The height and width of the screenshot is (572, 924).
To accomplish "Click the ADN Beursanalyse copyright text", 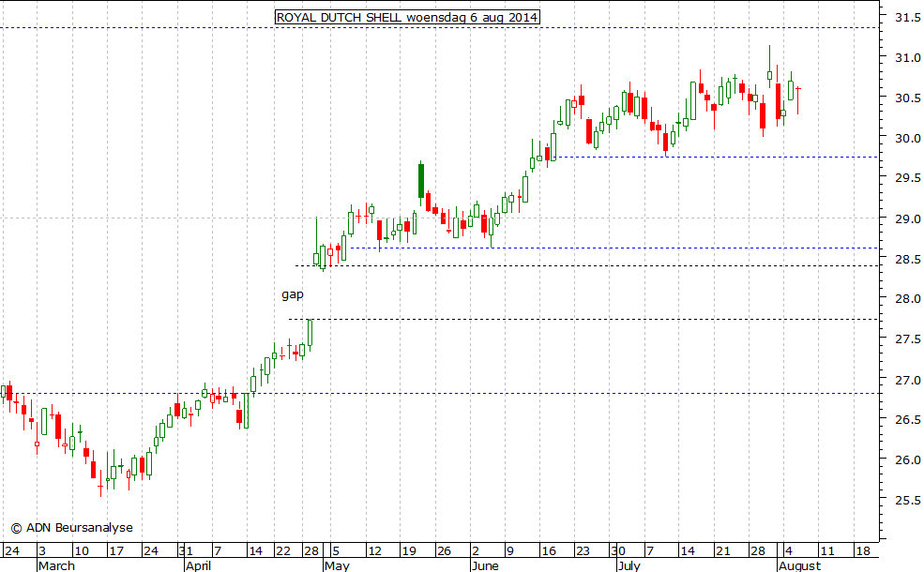I will click(72, 528).
